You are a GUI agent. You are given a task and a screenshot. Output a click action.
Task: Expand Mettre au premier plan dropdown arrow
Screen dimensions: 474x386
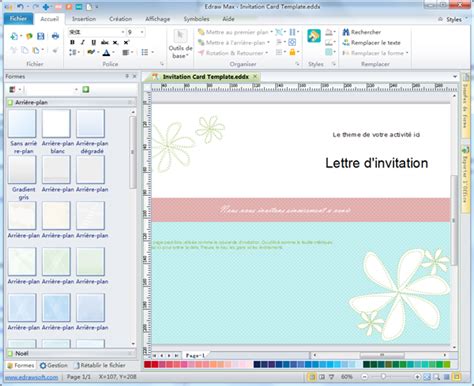click(x=271, y=32)
